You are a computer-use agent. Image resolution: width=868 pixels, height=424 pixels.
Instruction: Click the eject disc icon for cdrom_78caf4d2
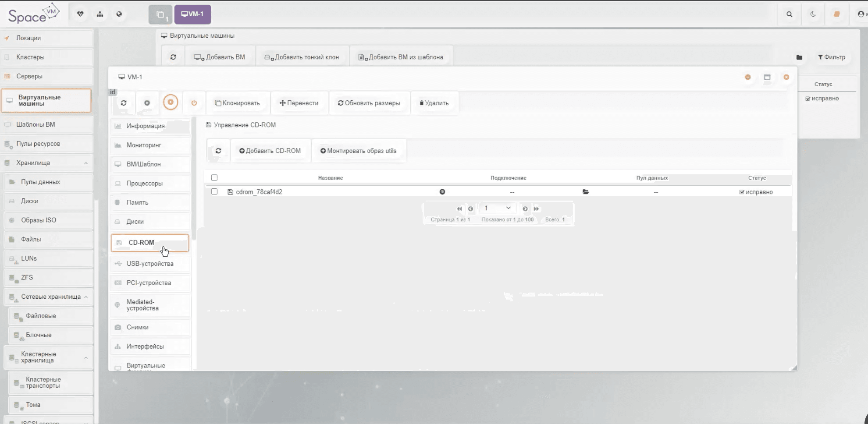pos(442,192)
